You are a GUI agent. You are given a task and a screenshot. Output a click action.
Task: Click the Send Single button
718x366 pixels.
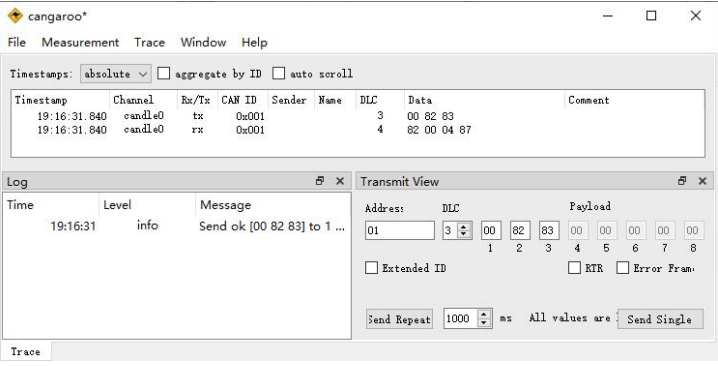pos(660,319)
